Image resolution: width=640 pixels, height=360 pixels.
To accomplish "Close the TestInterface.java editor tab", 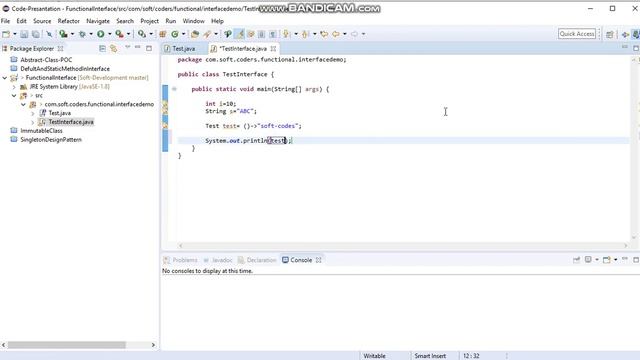I will tap(273, 49).
